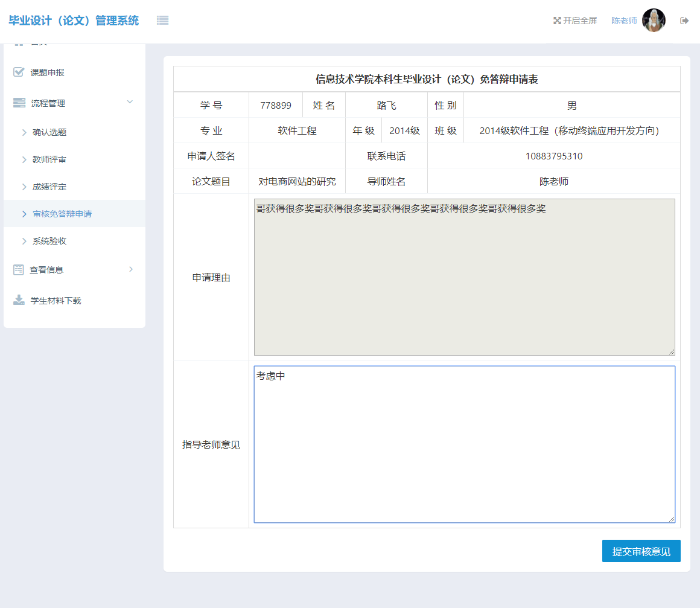Click inside the 指导老师意见 text area

tap(465, 444)
